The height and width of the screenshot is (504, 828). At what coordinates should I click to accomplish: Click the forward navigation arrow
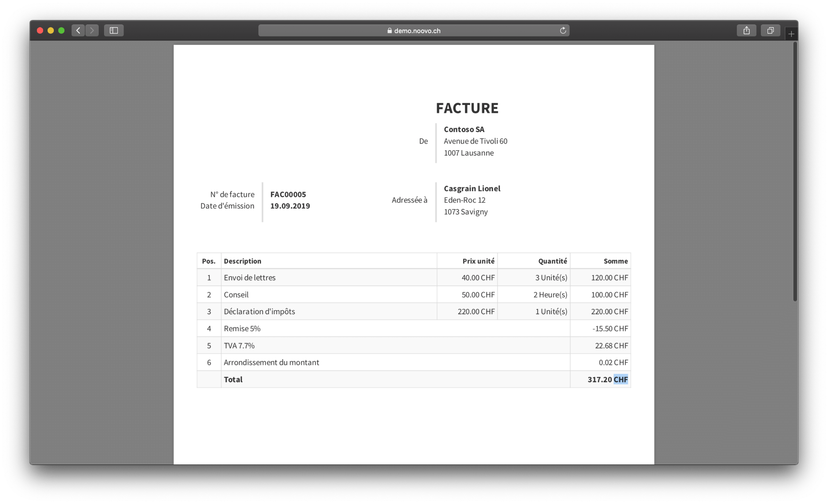pos(92,30)
